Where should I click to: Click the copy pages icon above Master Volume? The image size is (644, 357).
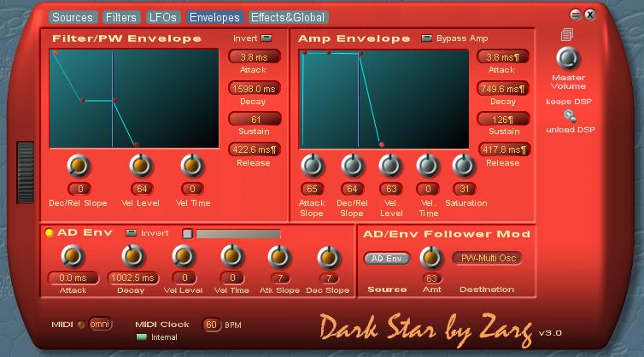[567, 34]
